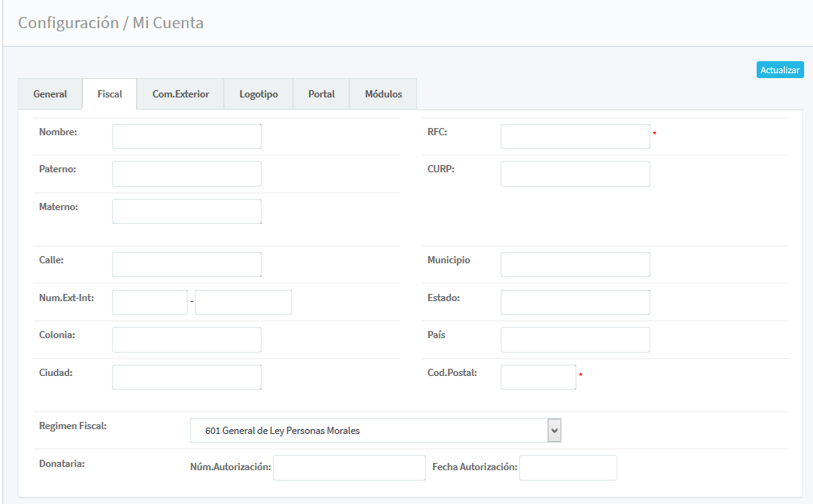Click the Paterno text box
813x504 pixels.
(187, 174)
